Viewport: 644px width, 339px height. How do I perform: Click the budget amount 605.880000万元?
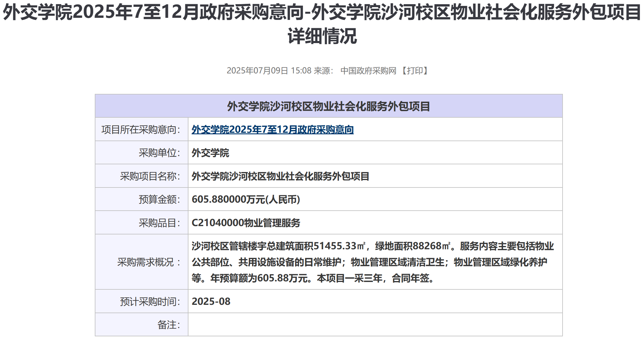point(245,199)
